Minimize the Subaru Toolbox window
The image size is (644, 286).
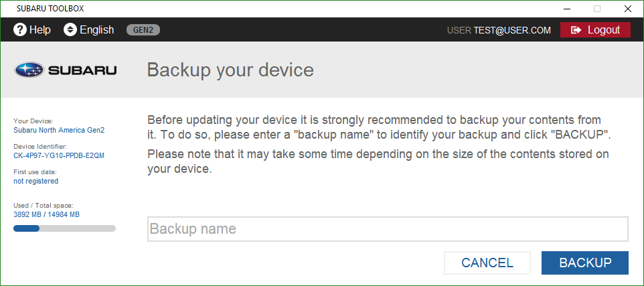567,9
